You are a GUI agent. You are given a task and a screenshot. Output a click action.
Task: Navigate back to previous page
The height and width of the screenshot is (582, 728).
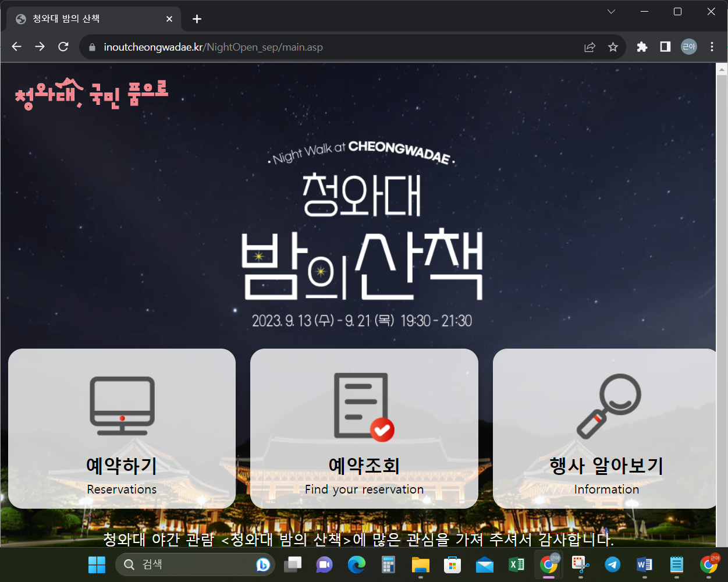(x=16, y=47)
